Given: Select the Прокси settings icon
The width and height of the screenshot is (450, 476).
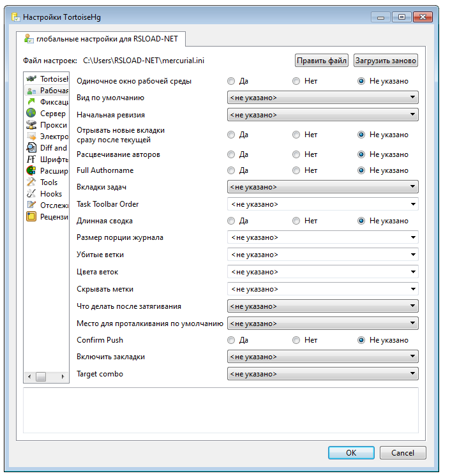Looking at the screenshot, I should [31, 125].
